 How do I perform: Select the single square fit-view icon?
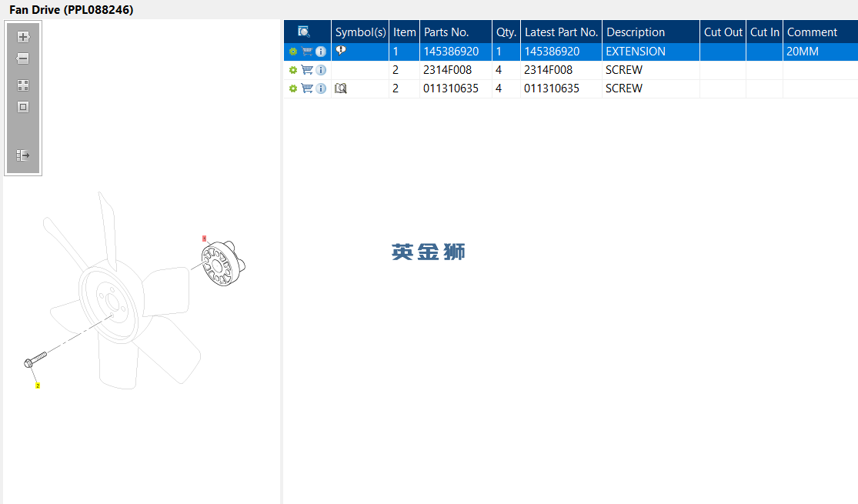23,107
